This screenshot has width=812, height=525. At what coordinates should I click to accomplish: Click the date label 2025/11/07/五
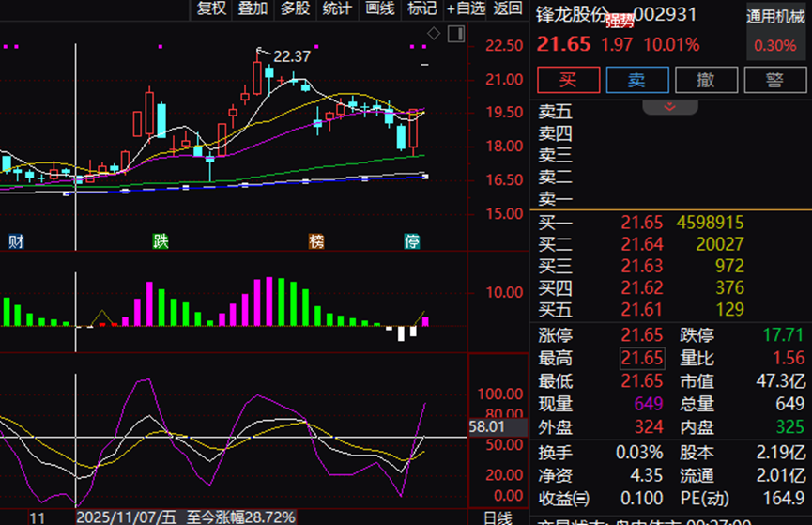coord(127,517)
